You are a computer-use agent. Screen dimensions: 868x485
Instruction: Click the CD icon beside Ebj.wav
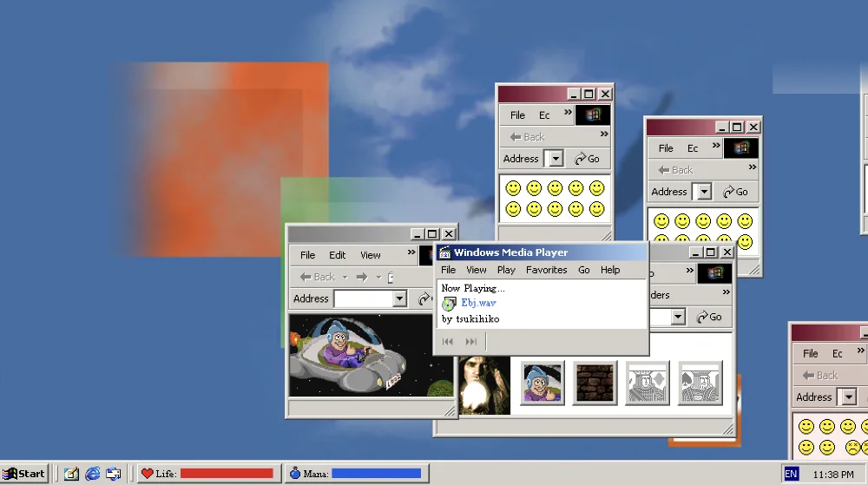[449, 304]
